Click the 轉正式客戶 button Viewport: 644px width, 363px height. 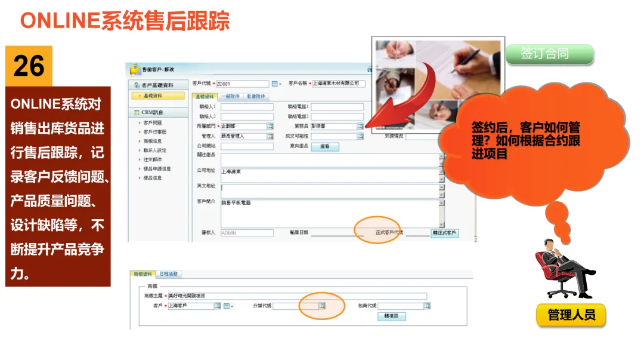click(444, 233)
